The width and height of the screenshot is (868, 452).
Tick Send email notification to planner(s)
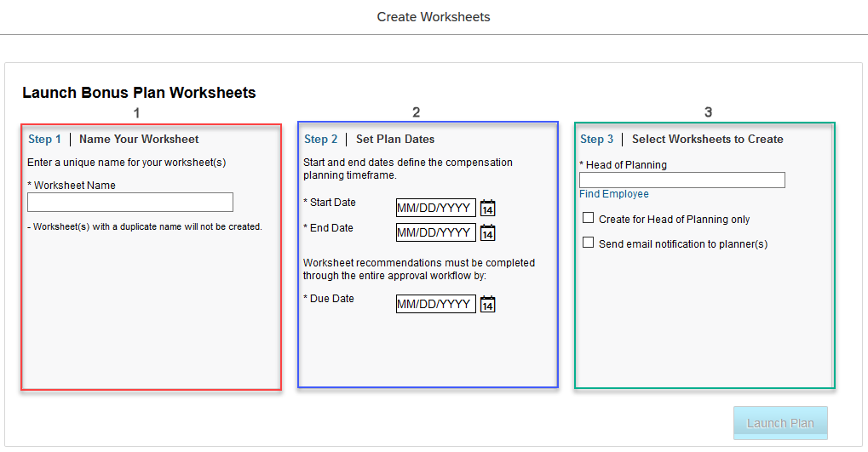[588, 243]
